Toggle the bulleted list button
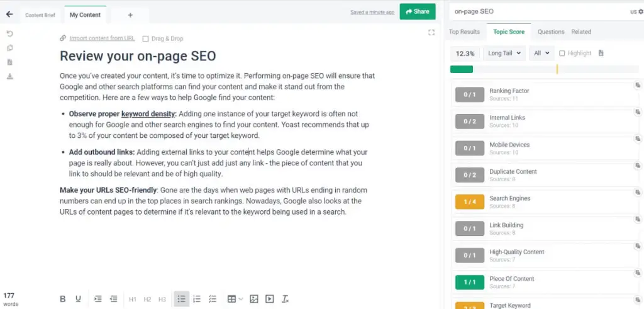Screen dimensions: 644x309 click(x=181, y=299)
